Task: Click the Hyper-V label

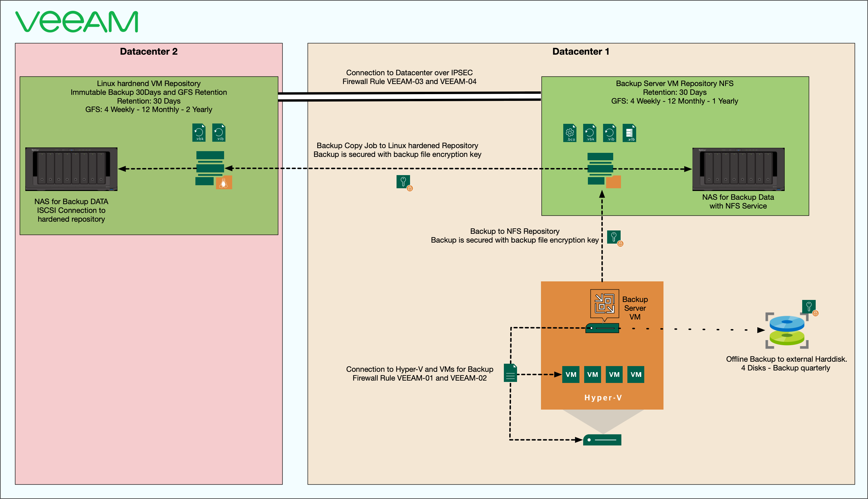Action: coord(603,397)
